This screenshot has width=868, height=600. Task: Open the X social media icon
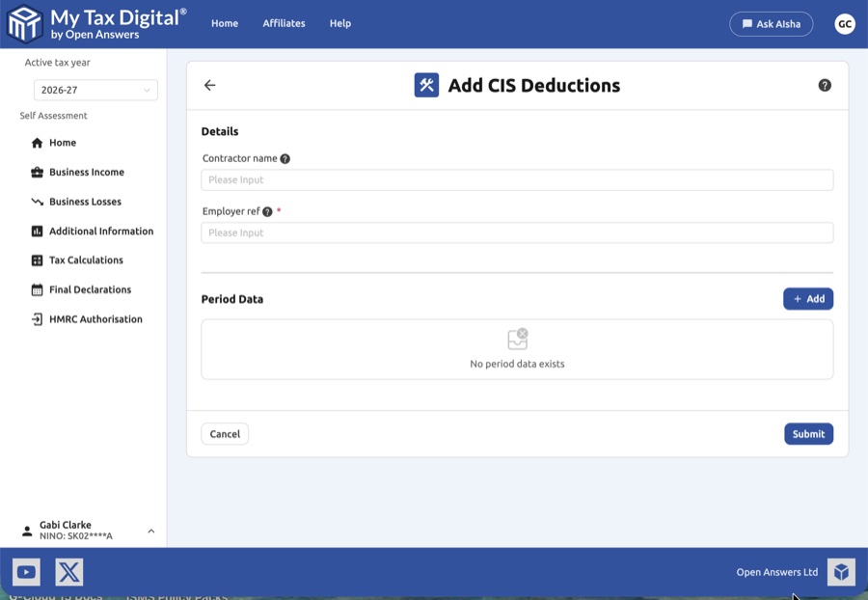pos(69,572)
